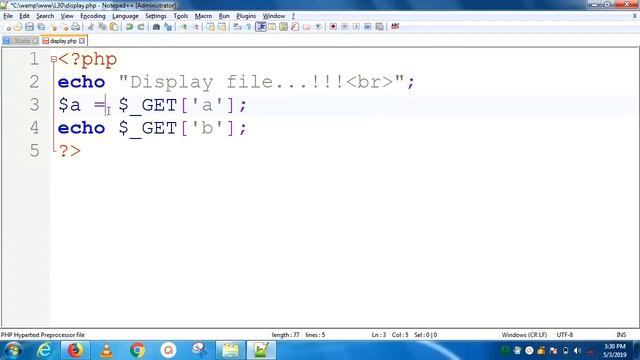Image resolution: width=640 pixels, height=360 pixels.
Task: Click UTF-8 encoding selector in status bar
Action: (565, 335)
